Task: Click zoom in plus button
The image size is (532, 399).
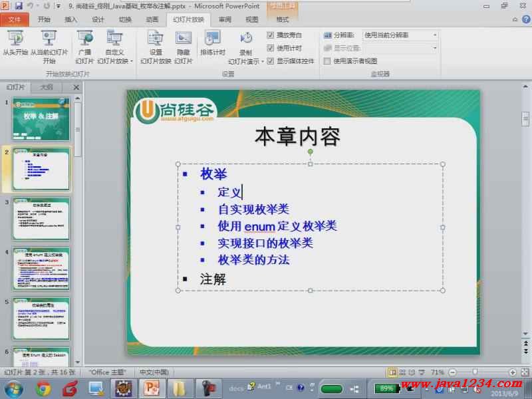Action: pyautogui.click(x=513, y=372)
